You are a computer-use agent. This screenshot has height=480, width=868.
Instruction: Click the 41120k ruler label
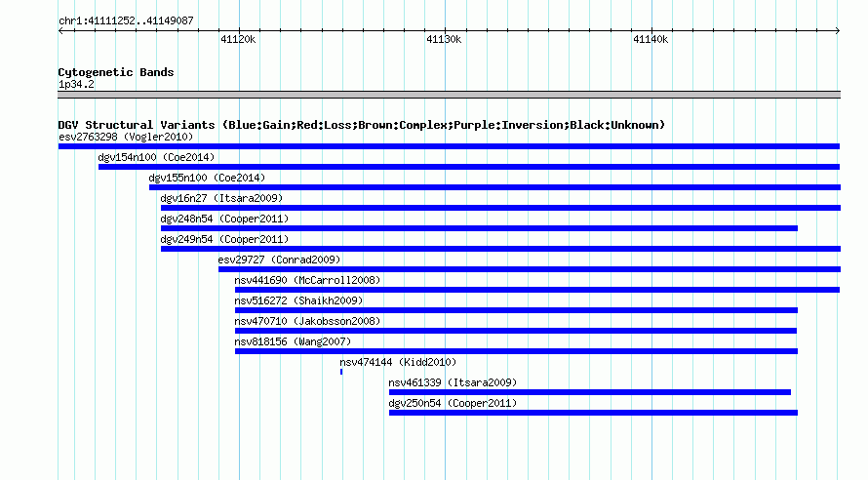coord(238,39)
